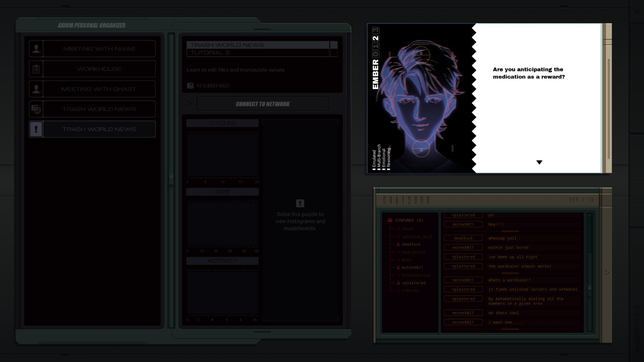The height and width of the screenshot is (362, 644).
Task: Click mutex8021 name tag next to 'hey!!!!'
Action: (x=463, y=224)
